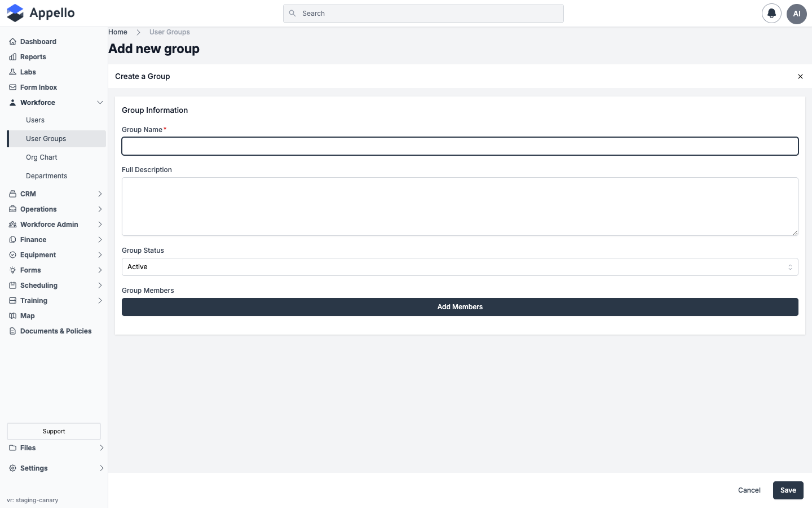The height and width of the screenshot is (518, 812).
Task: Expand the Forms section chevron
Action: point(100,270)
